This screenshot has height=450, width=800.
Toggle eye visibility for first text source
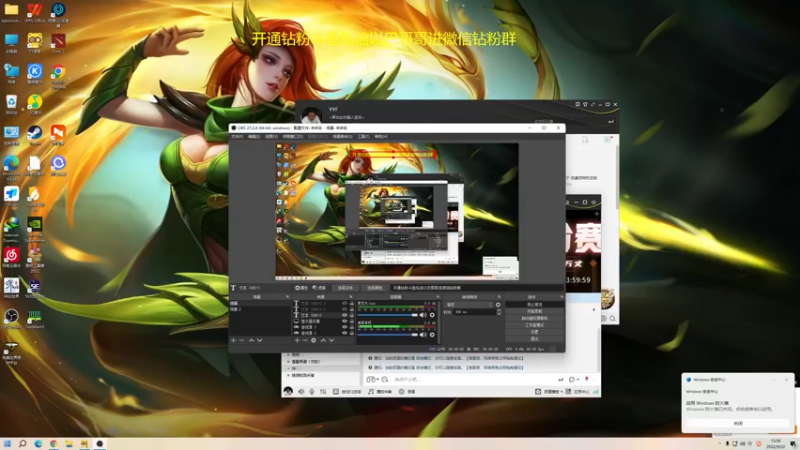345,304
